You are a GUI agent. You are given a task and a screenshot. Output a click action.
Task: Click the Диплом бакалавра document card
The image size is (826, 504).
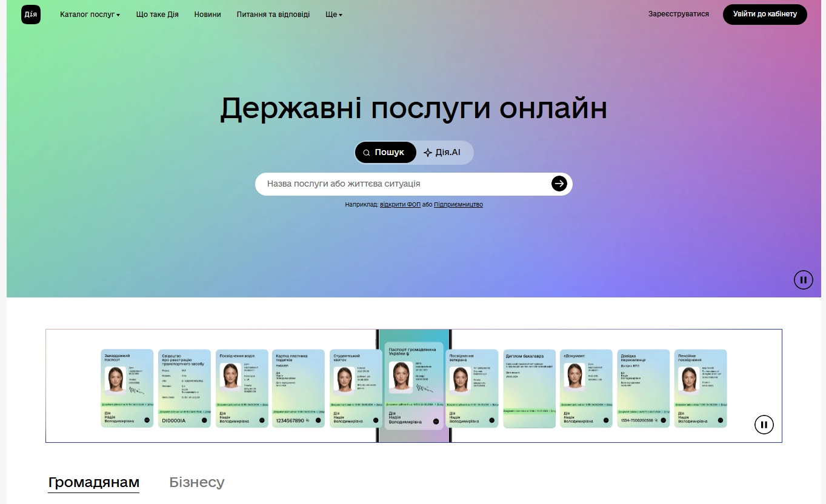530,388
